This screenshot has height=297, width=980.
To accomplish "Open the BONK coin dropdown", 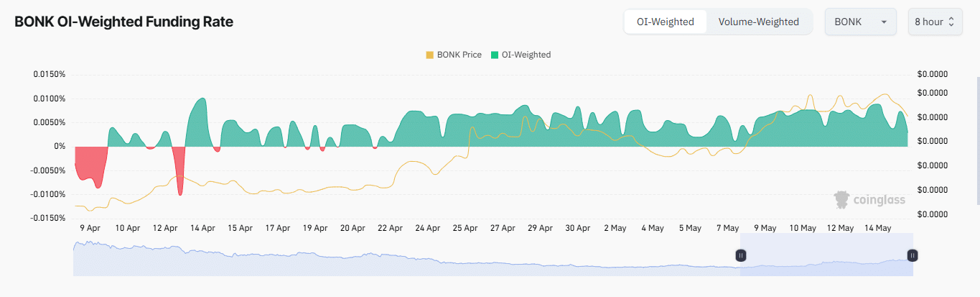I will tap(860, 22).
